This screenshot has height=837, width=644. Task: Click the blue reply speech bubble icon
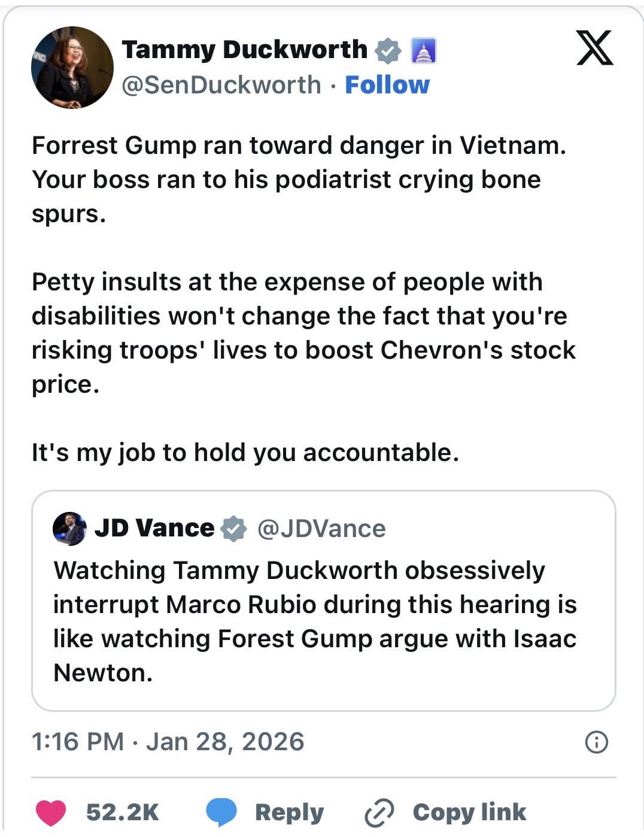(221, 812)
